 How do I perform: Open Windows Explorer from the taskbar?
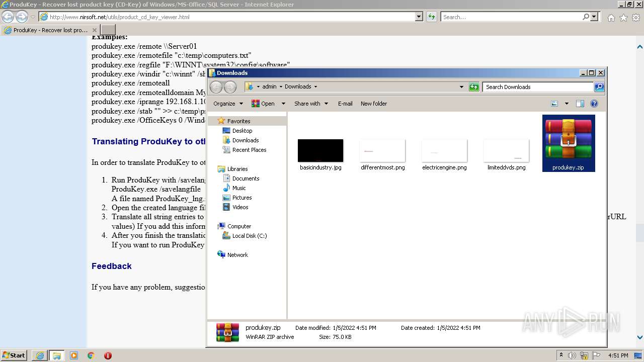[x=56, y=355]
